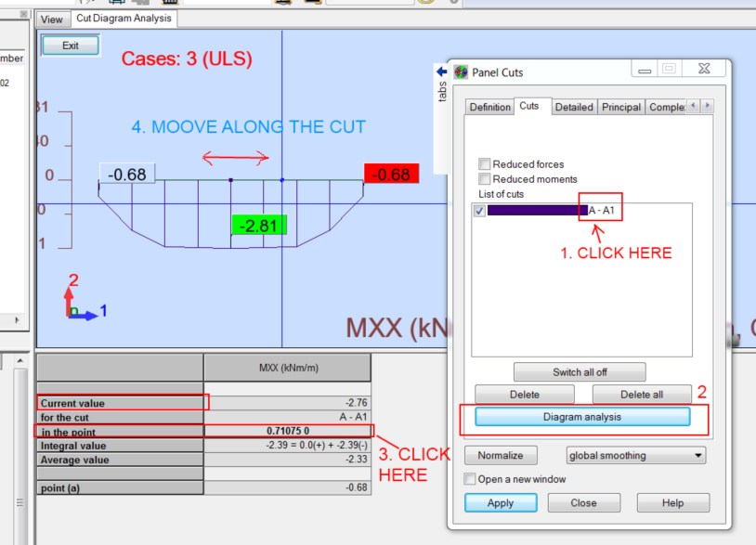Screen dimensions: 756x545
Task: Select the A - A1 cut name in list
Action: click(x=601, y=210)
